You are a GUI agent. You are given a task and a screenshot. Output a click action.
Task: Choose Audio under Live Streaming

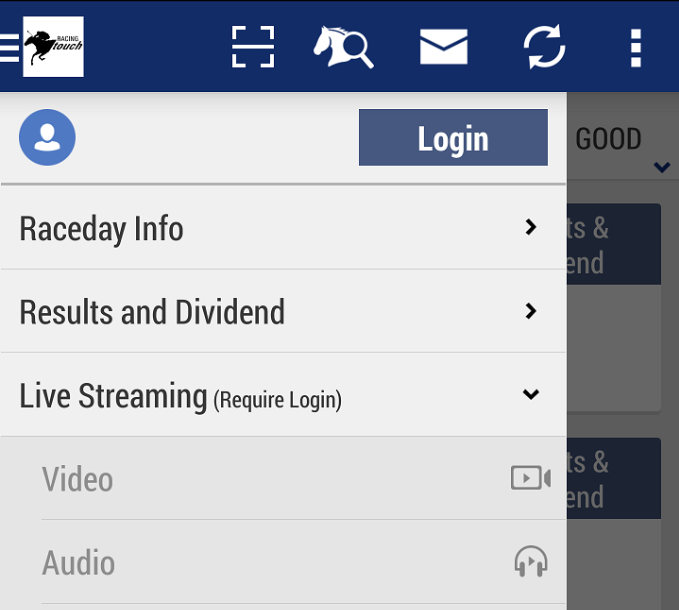[x=78, y=563]
